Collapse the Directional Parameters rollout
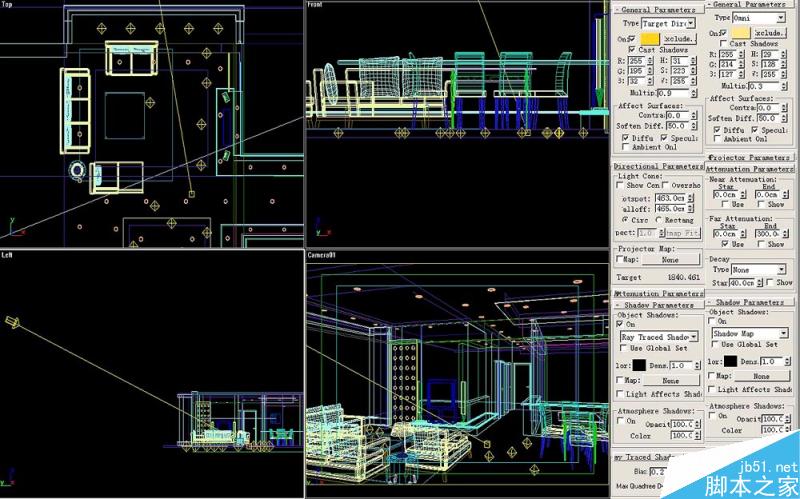 pyautogui.click(x=659, y=166)
